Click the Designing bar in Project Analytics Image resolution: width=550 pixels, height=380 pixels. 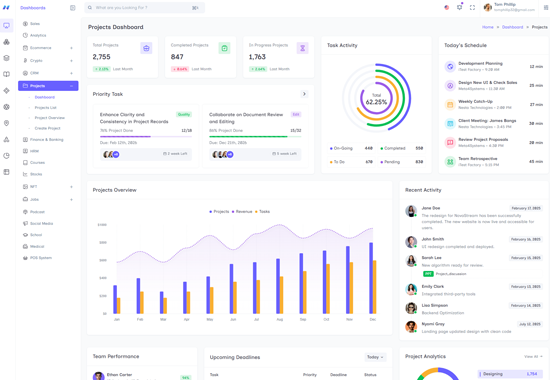click(x=509, y=374)
